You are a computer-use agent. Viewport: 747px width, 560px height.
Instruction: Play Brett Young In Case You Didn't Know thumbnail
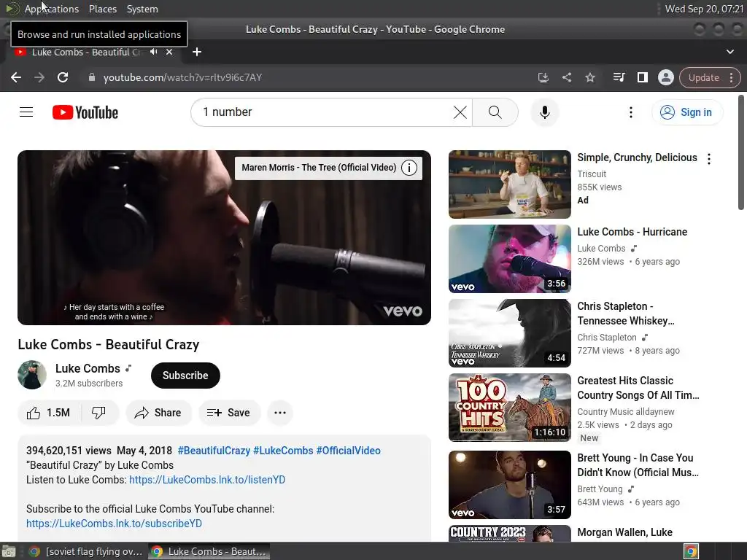510,485
